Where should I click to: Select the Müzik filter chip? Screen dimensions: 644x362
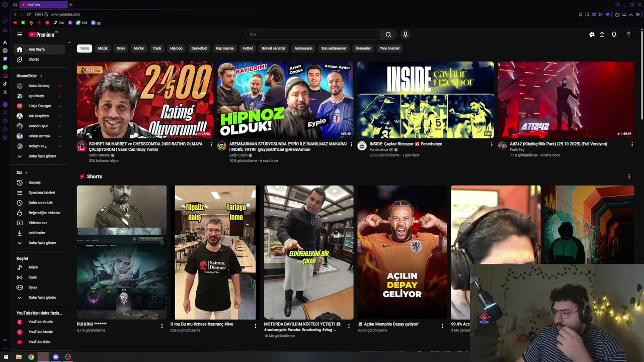click(x=103, y=48)
